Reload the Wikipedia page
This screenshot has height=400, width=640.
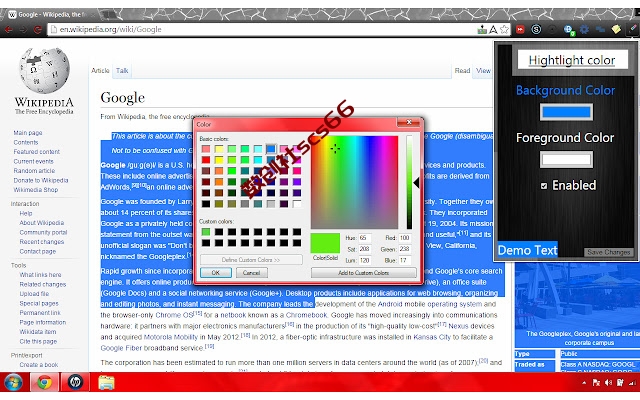coord(37,29)
